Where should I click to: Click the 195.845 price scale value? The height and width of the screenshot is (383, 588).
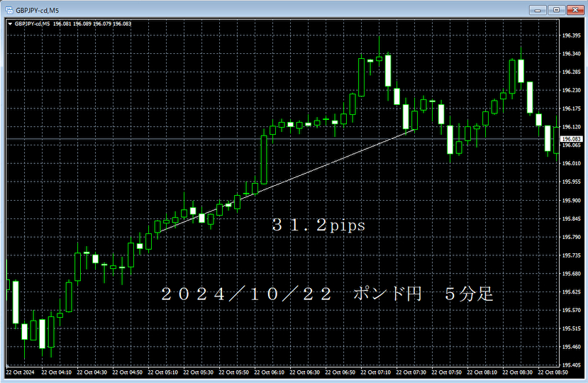pyautogui.click(x=571, y=218)
